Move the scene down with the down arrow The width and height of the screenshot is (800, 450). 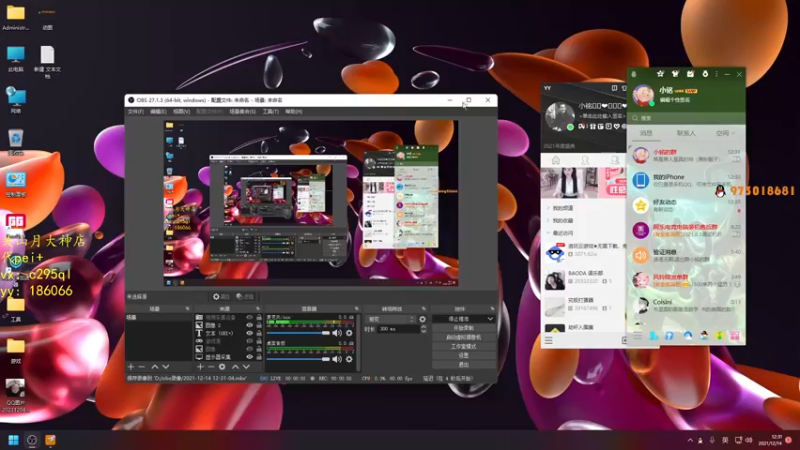tap(165, 367)
